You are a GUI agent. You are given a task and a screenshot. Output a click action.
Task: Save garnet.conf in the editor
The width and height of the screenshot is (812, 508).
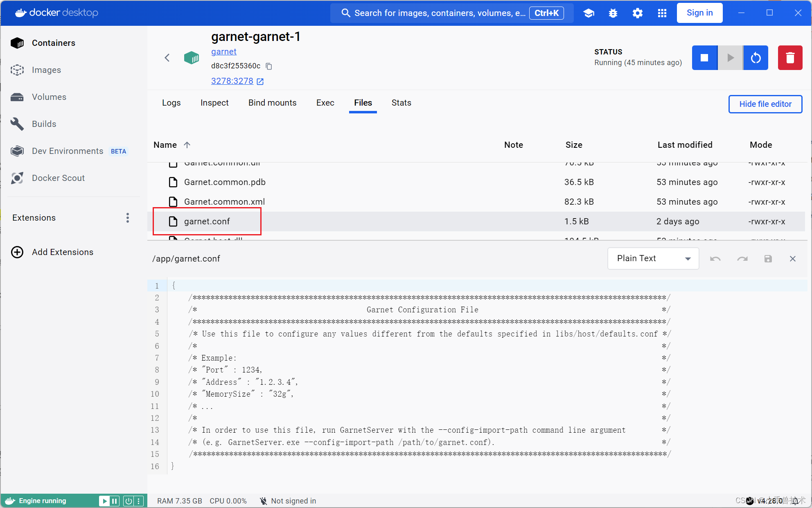pos(768,259)
